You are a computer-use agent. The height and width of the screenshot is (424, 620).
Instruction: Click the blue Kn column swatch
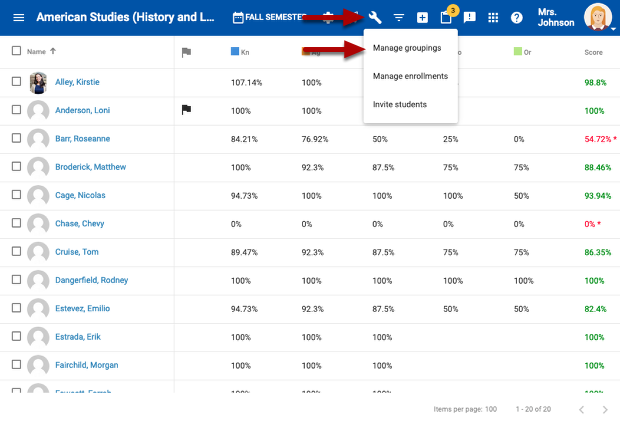click(235, 50)
